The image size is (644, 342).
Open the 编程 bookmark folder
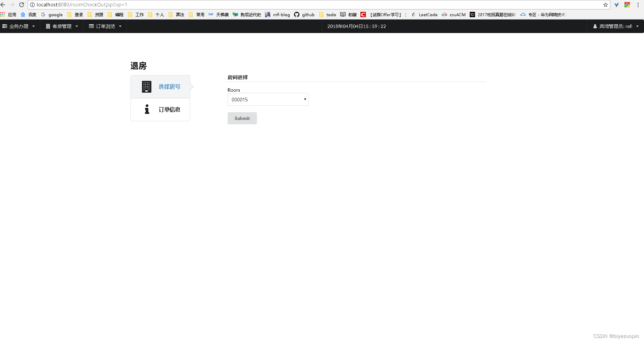pos(116,14)
